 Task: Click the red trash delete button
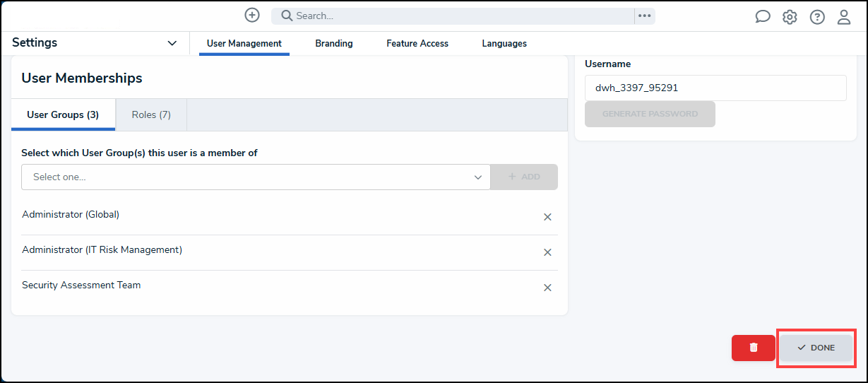click(x=754, y=348)
